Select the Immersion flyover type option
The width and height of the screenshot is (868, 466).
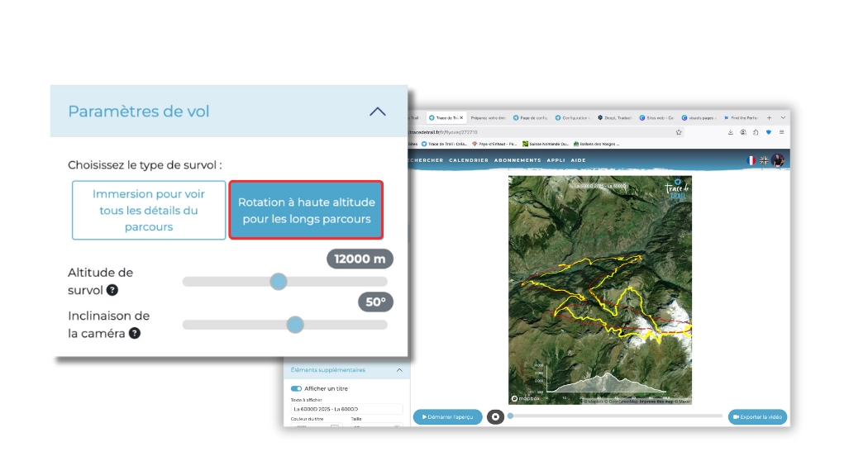[149, 210]
